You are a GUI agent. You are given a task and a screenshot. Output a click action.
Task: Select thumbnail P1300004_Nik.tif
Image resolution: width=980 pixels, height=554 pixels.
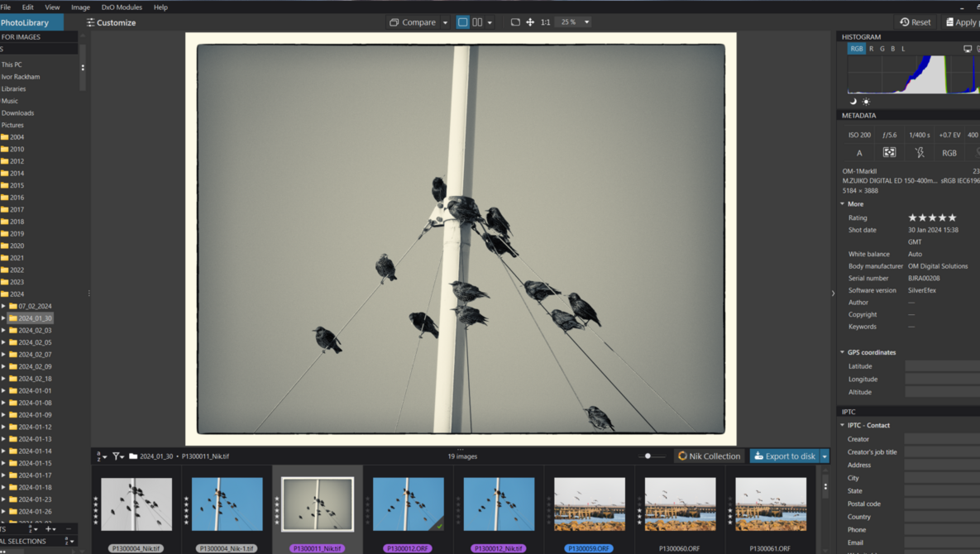tap(136, 504)
